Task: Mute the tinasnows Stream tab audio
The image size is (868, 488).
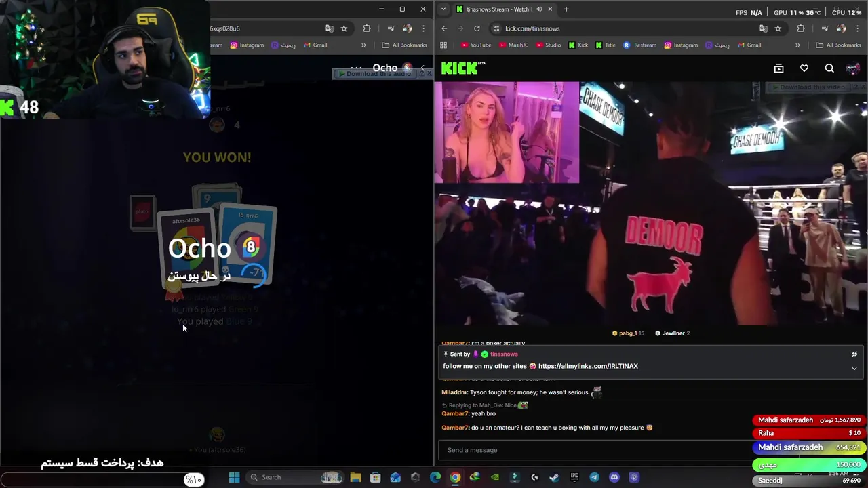Action: point(539,9)
